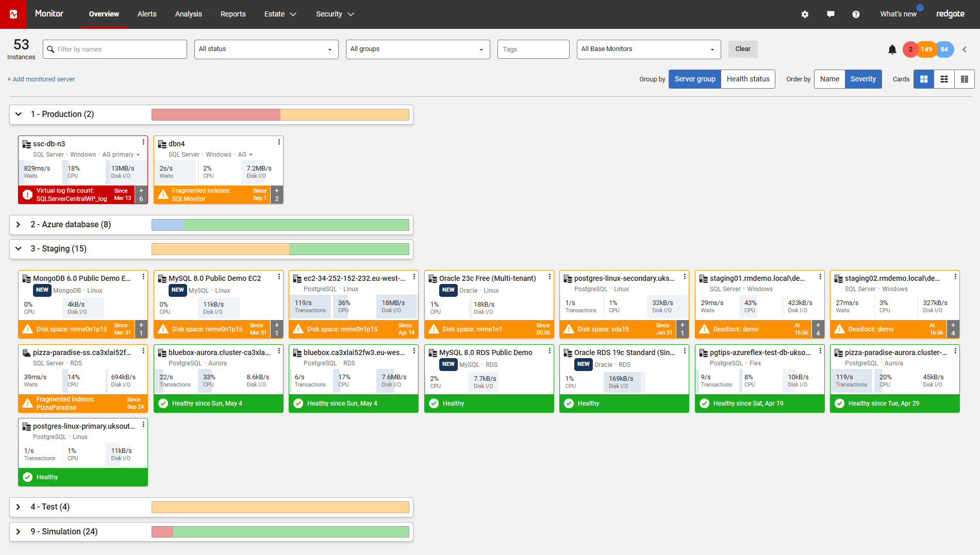Image resolution: width=980 pixels, height=555 pixels.
Task: Click the Filter by names search field
Action: pyautogui.click(x=115, y=49)
